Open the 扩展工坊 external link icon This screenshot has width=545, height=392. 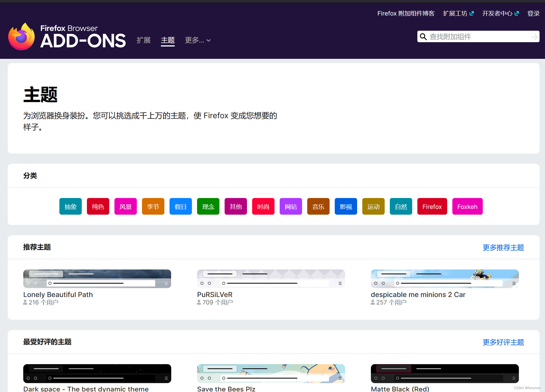point(472,13)
